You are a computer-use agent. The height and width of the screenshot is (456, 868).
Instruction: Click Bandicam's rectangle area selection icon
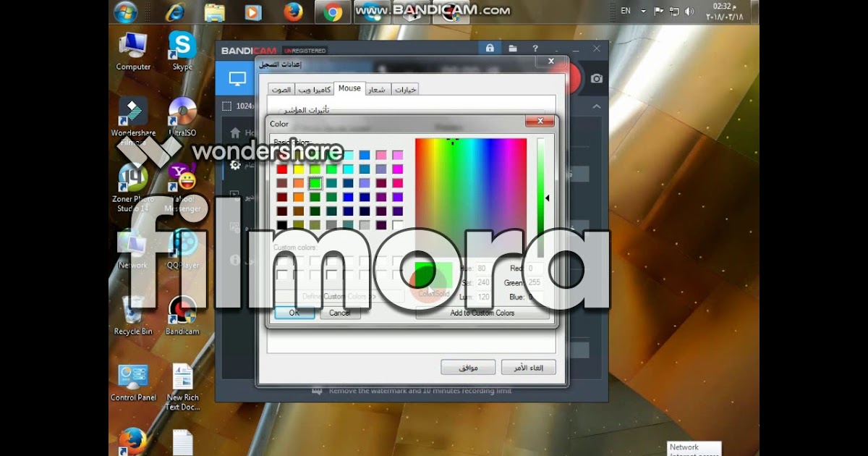(x=226, y=106)
